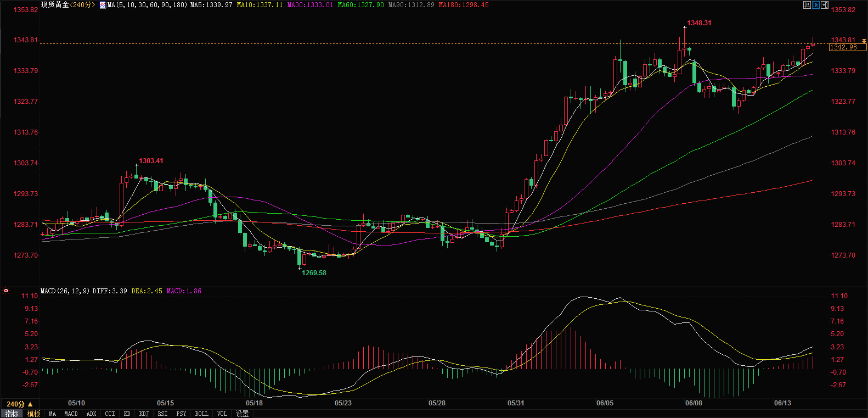Click the 现货黄金<240分> chart title
The width and height of the screenshot is (868, 418).
click(x=68, y=5)
